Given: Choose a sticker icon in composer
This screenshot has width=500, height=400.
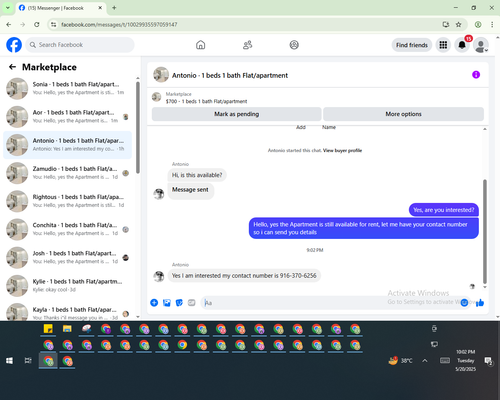Looking at the screenshot, I should click(x=179, y=303).
